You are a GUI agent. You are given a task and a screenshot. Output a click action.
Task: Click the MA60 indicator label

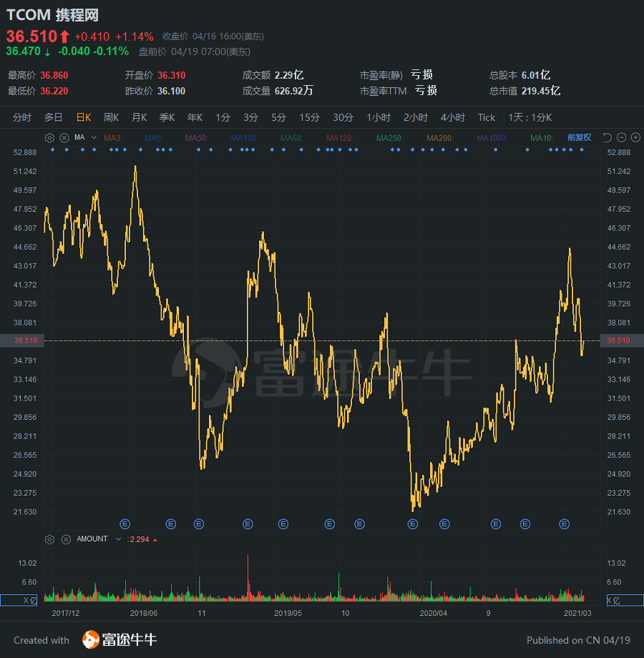point(291,137)
